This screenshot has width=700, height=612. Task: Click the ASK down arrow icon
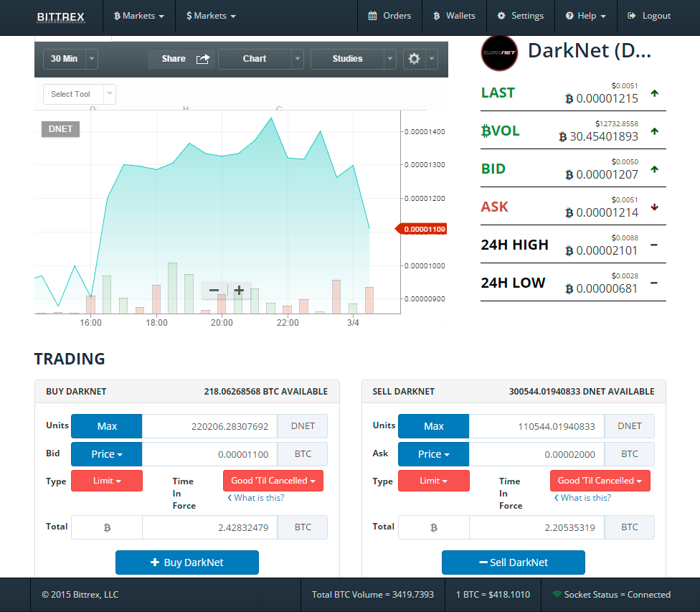point(655,207)
